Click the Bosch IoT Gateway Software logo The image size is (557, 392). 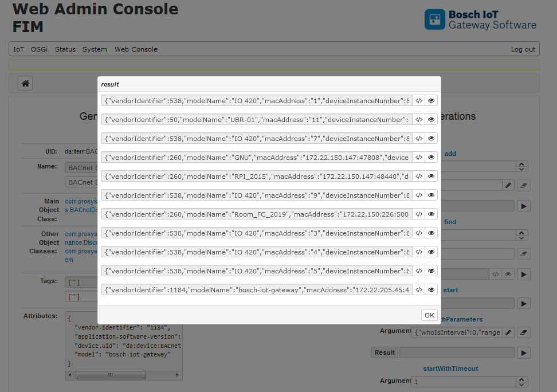[480, 19]
